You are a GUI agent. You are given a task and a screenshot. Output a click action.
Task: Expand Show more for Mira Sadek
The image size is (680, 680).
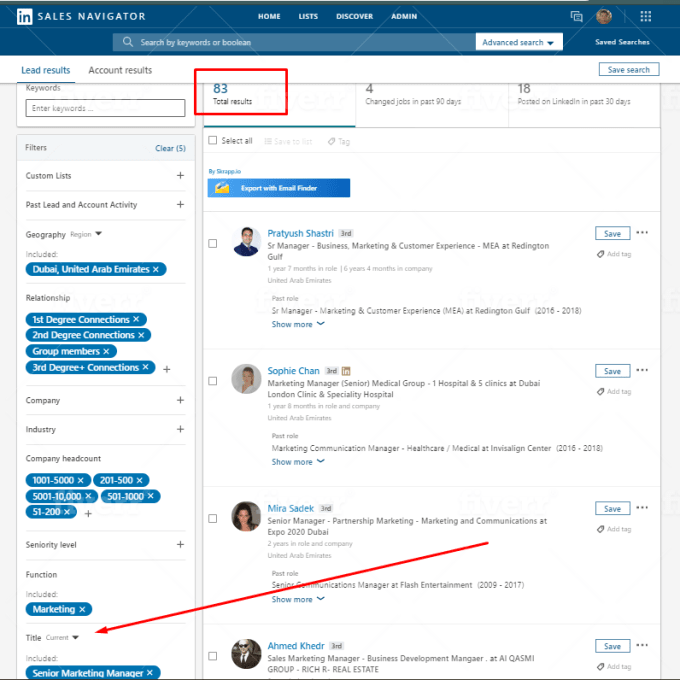pos(298,599)
